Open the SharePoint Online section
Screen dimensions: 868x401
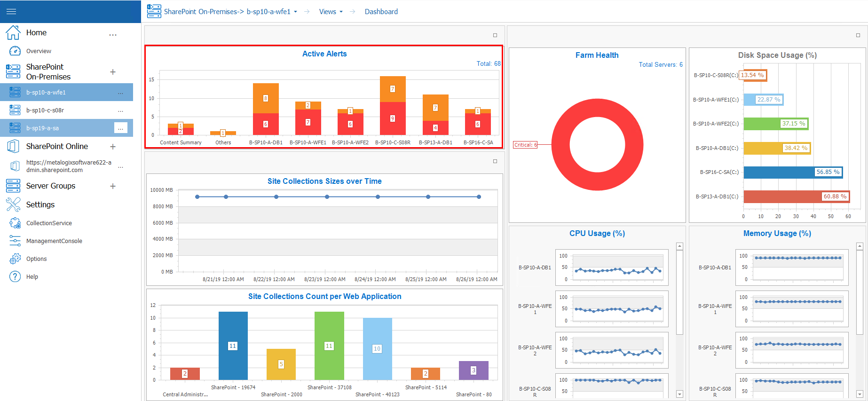pos(57,146)
